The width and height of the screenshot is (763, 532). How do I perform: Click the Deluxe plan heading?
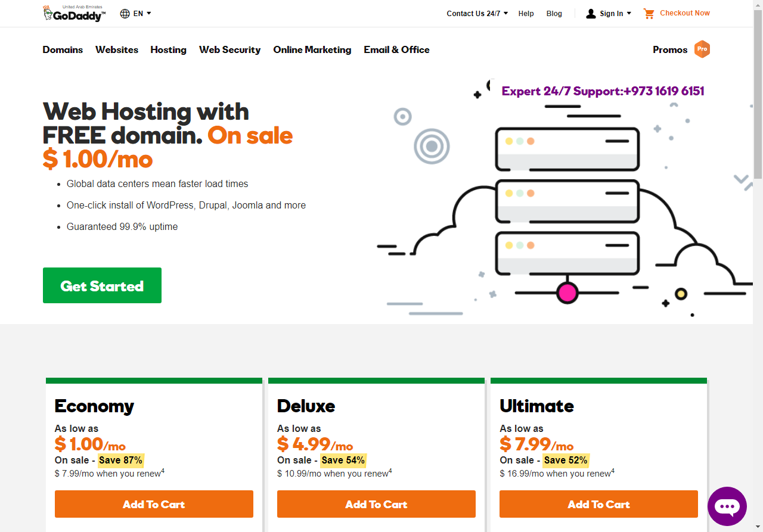306,406
